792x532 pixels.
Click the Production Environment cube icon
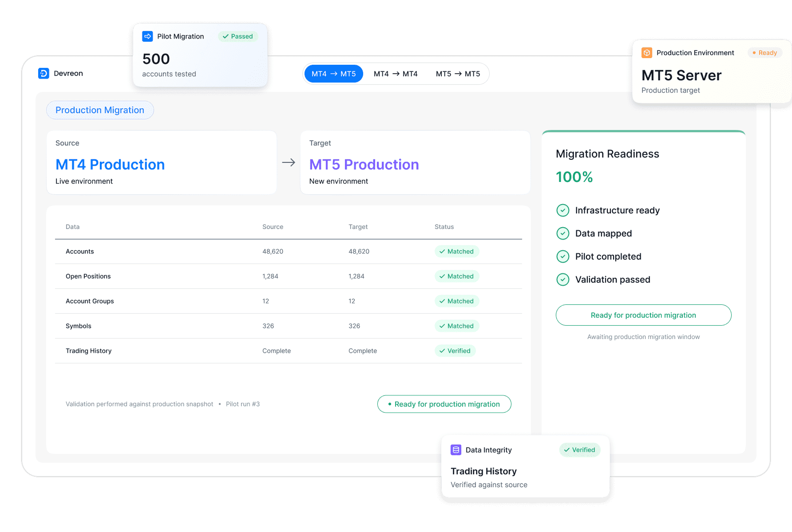click(647, 53)
